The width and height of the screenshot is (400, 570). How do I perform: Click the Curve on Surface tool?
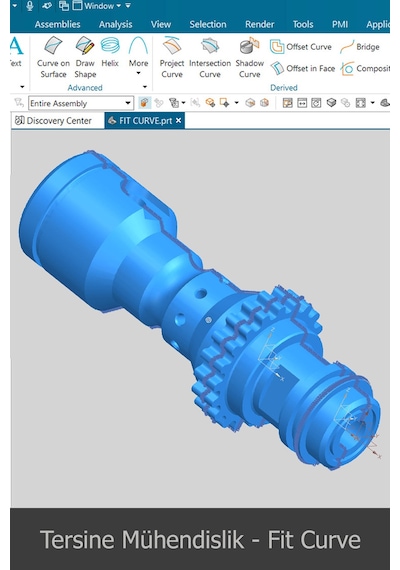click(x=53, y=57)
